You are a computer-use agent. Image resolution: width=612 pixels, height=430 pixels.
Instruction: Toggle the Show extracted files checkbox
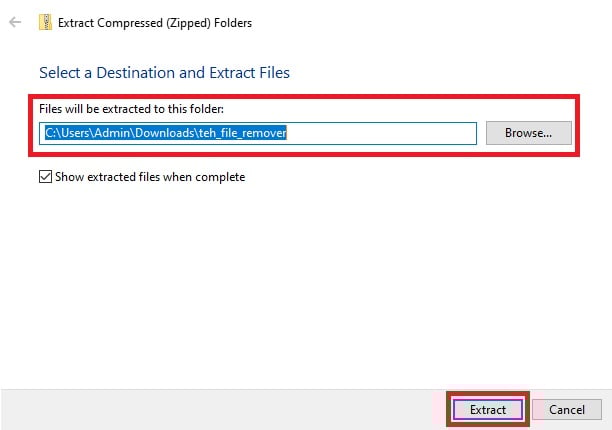(x=45, y=176)
